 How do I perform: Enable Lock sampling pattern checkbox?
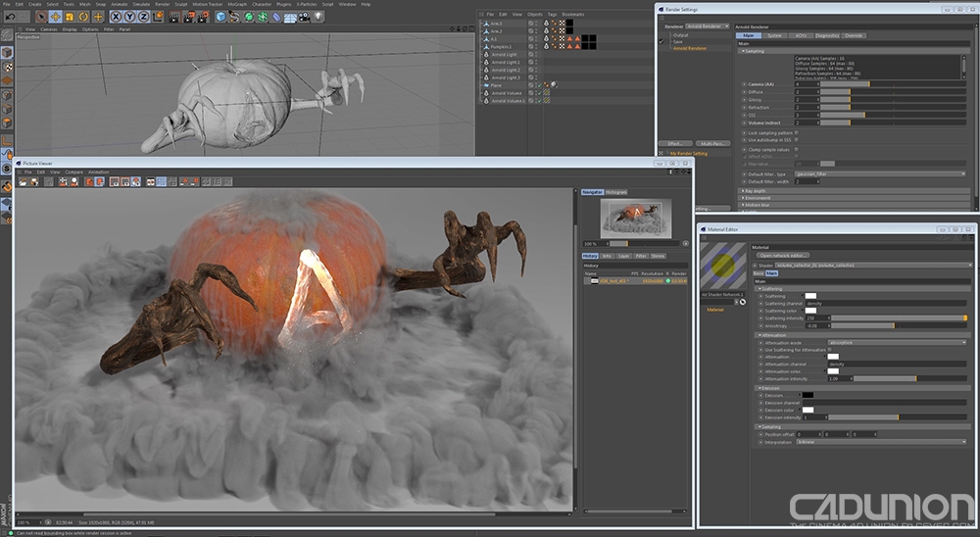[x=796, y=132]
